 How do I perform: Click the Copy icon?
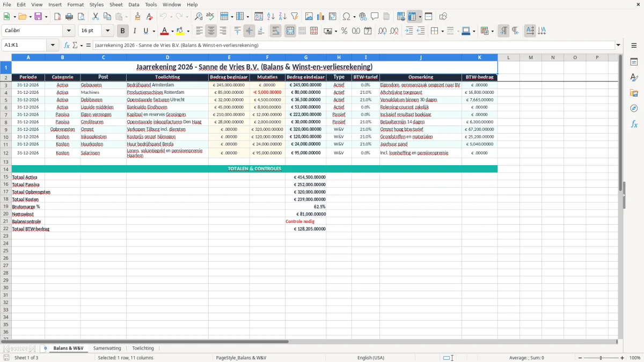point(107,17)
